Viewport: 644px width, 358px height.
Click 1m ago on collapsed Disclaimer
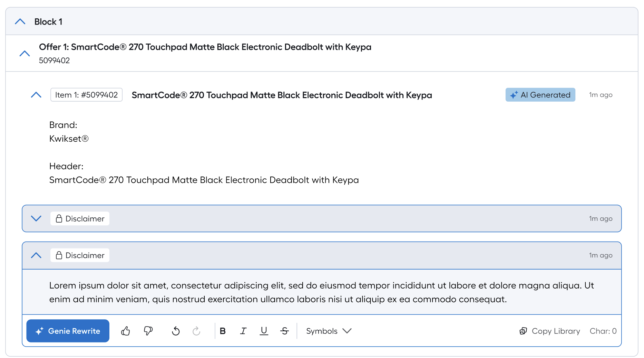coord(601,218)
